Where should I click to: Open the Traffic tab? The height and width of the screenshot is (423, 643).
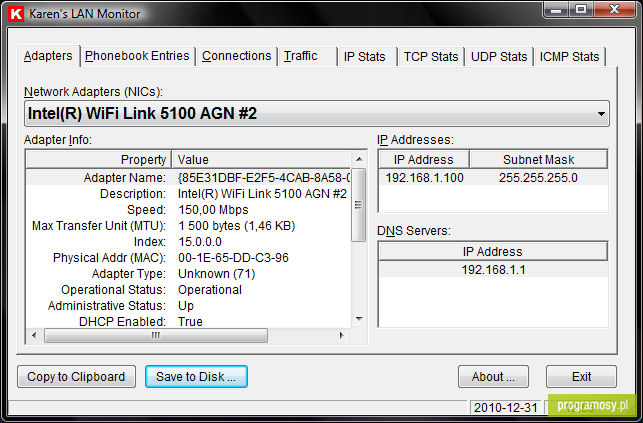tap(307, 56)
